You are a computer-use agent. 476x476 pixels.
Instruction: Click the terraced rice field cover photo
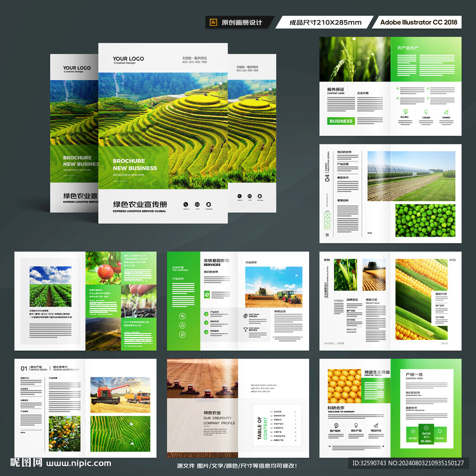point(163,131)
